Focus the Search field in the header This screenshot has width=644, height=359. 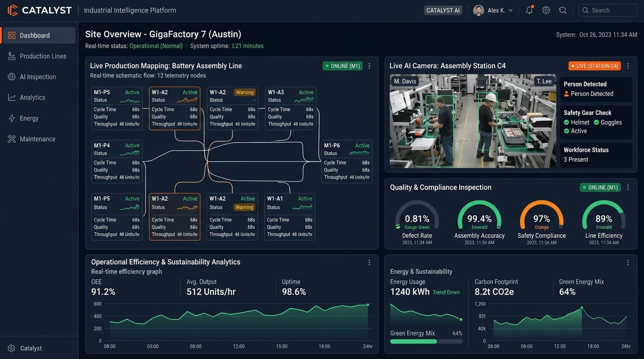pos(607,10)
